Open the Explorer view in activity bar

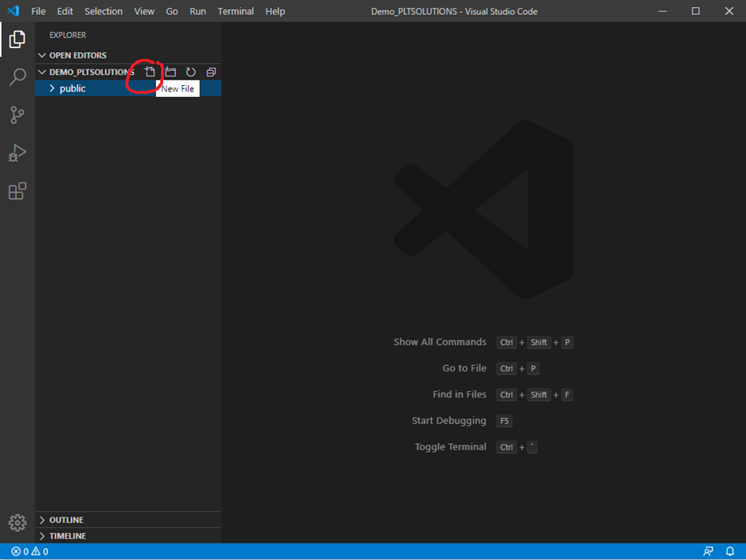17,39
